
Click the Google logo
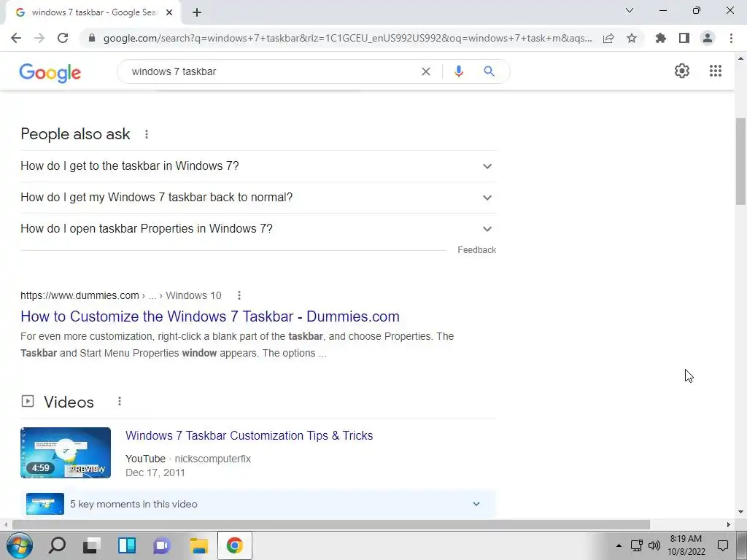click(50, 72)
